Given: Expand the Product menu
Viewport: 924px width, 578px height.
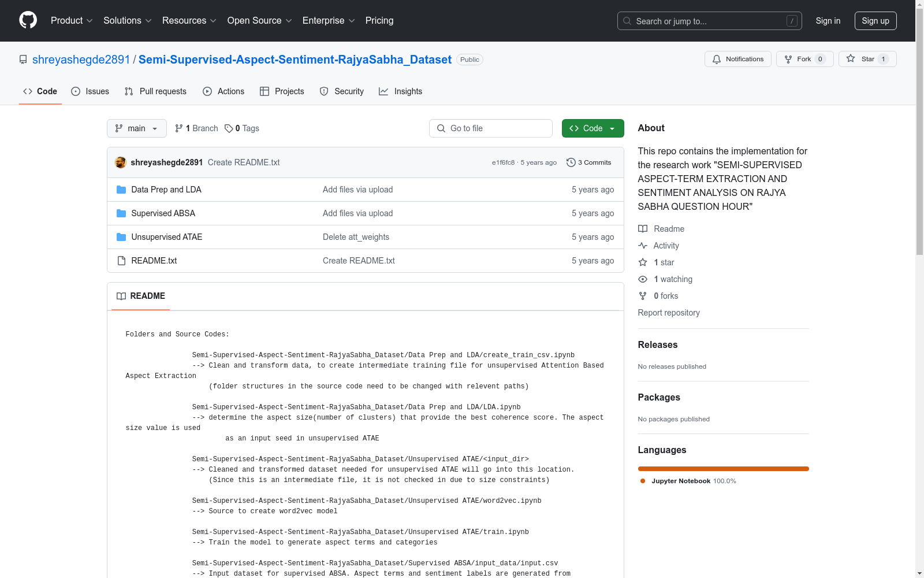Looking at the screenshot, I should pos(72,20).
